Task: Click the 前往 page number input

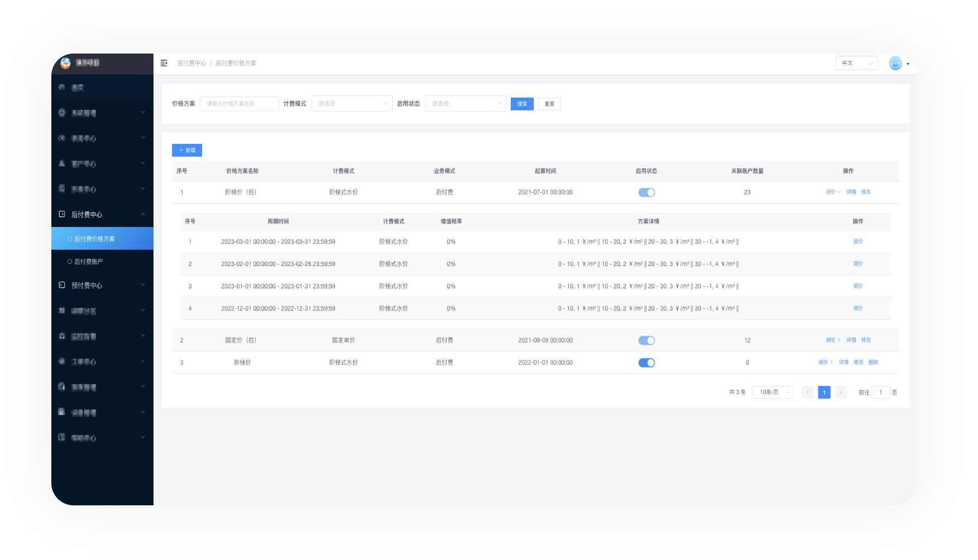Action: 881,392
